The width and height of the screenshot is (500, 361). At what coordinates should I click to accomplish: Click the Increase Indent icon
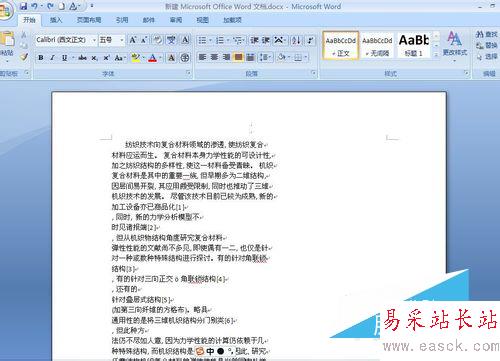[266, 40]
